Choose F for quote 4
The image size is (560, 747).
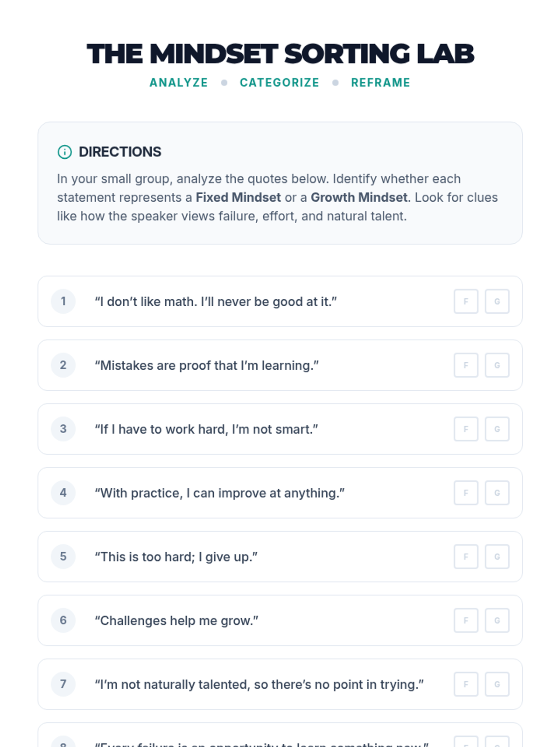tap(466, 493)
